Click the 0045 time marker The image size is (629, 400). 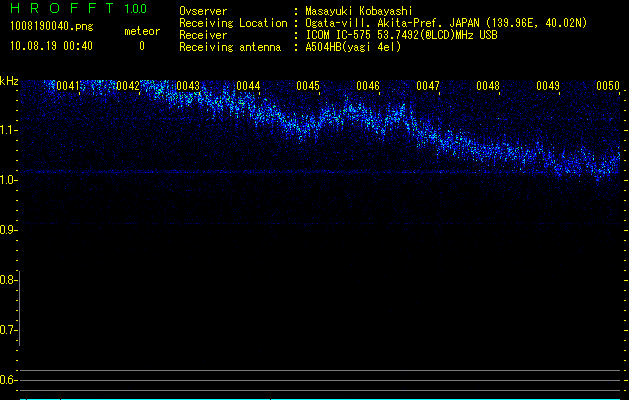pyautogui.click(x=308, y=87)
